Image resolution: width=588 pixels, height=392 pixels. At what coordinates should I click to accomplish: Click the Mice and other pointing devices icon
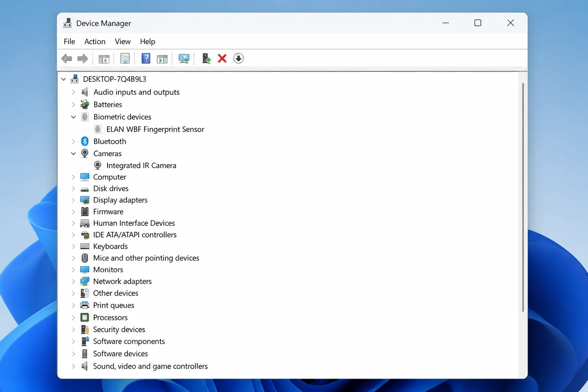point(85,258)
